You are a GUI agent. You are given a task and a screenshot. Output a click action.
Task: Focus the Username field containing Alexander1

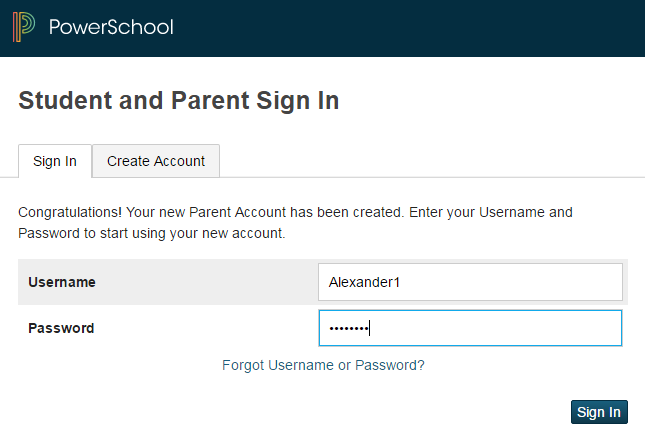click(x=470, y=282)
